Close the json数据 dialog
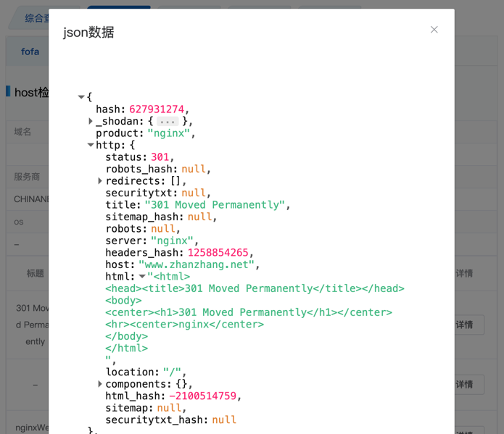Viewport: 504px width, 434px height. 434,30
